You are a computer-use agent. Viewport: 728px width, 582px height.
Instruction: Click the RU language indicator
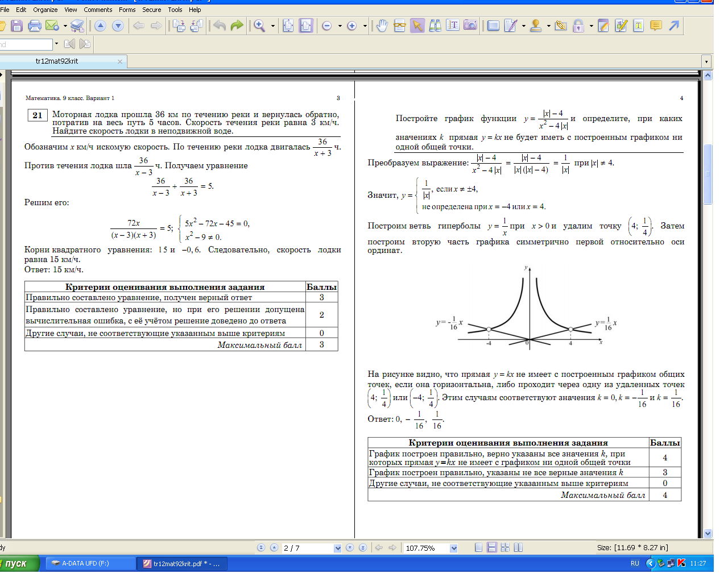pyautogui.click(x=635, y=563)
